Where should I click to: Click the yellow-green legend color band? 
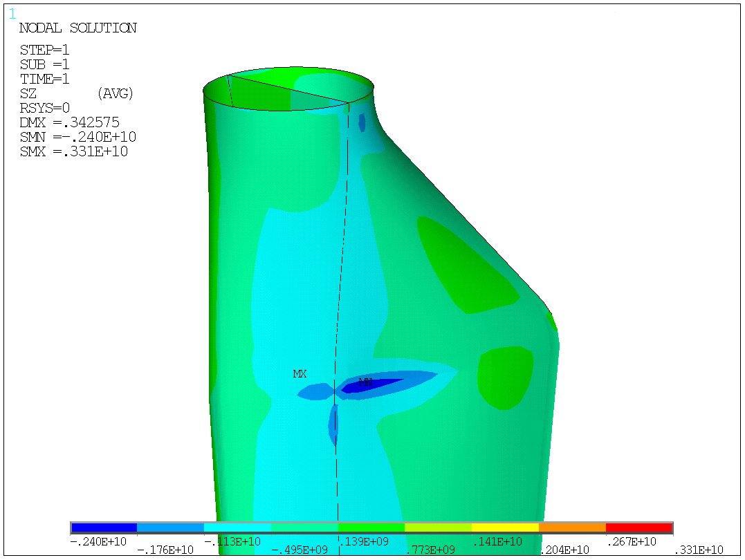pos(438,528)
